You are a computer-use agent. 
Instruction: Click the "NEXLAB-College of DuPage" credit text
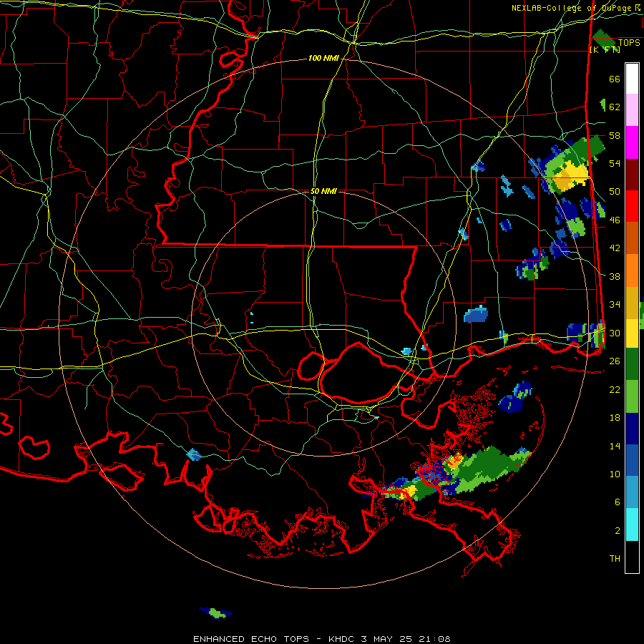[x=572, y=8]
